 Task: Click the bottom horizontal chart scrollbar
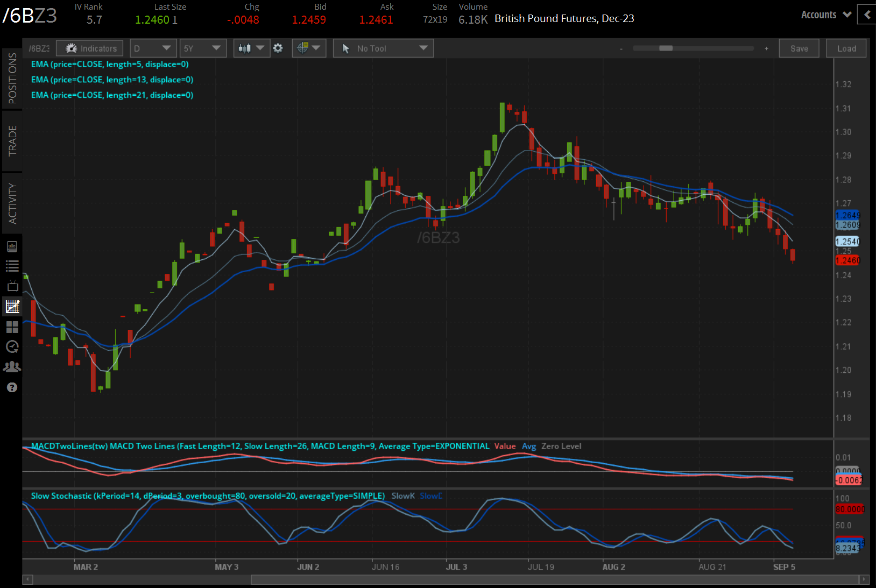pyautogui.click(x=554, y=579)
